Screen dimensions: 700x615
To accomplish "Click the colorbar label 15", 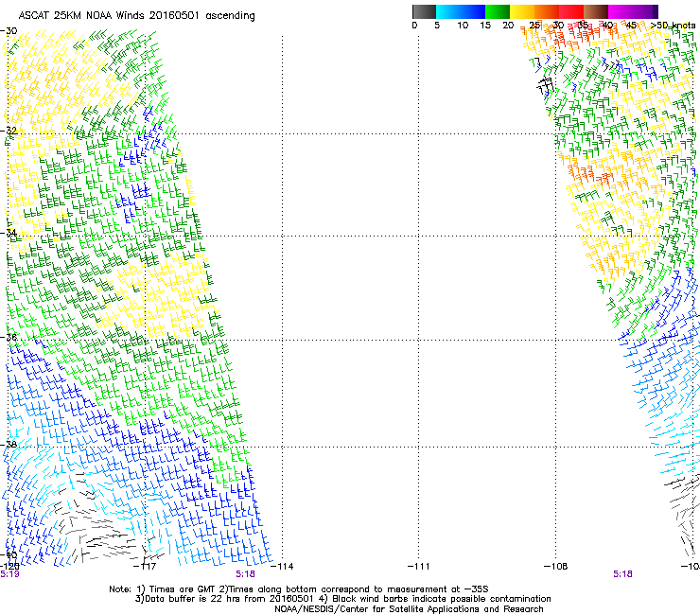I will click(x=485, y=26).
